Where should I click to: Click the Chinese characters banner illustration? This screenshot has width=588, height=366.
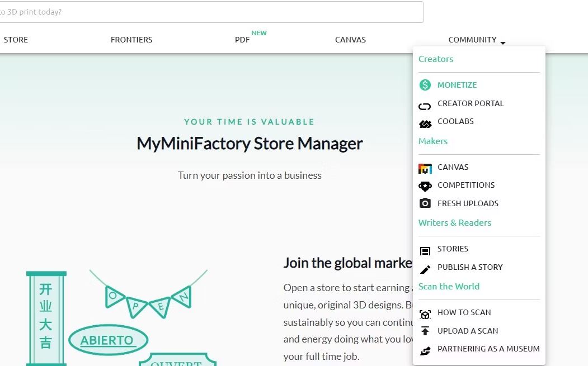[x=46, y=318]
